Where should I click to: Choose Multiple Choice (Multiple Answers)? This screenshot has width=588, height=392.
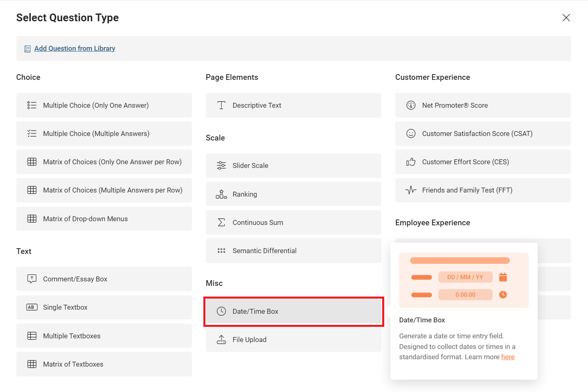pyautogui.click(x=104, y=134)
